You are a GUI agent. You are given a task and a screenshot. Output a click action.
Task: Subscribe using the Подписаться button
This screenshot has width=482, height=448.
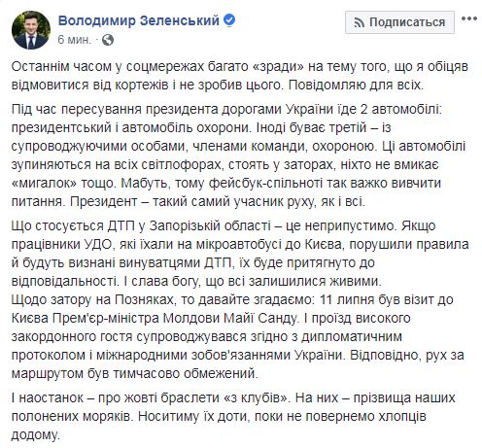click(x=399, y=22)
